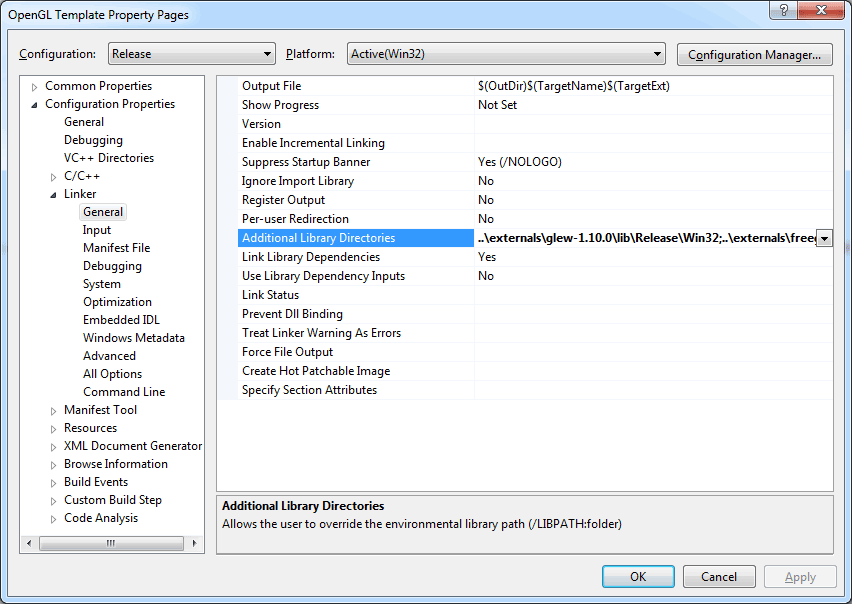This screenshot has height=604, width=852.
Task: Select Treat Linker Warning As Errors
Action: click(x=355, y=333)
